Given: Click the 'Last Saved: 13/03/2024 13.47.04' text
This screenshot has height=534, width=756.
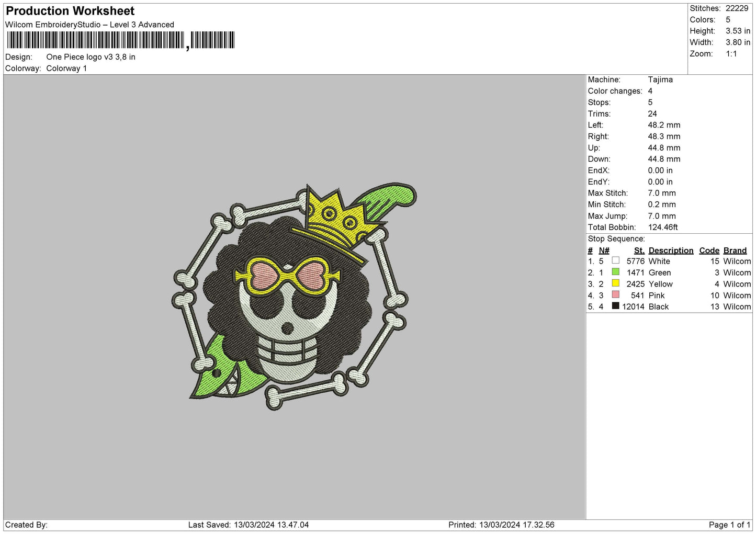Looking at the screenshot, I should click(x=249, y=525).
